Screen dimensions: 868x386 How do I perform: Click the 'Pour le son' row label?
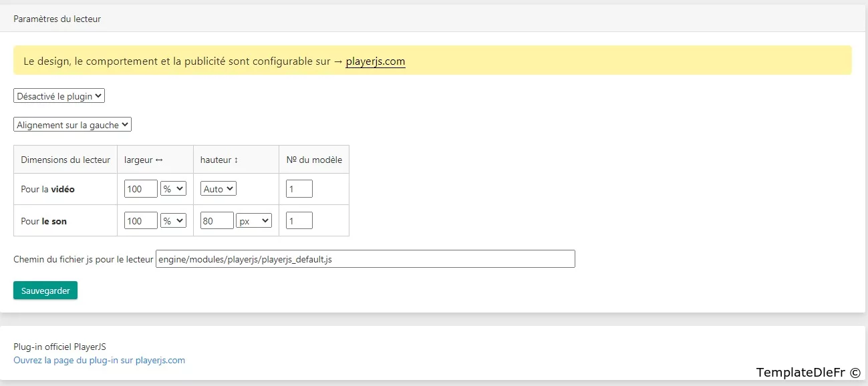[44, 221]
